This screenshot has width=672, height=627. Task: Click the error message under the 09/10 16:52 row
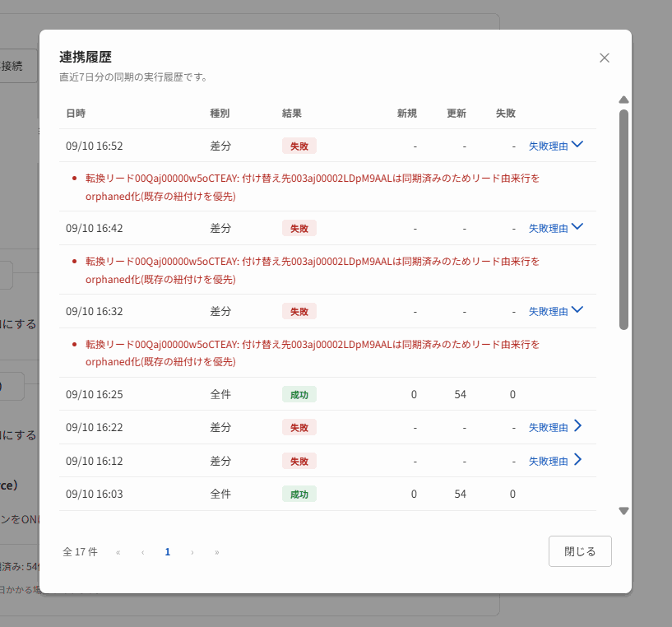tap(313, 187)
